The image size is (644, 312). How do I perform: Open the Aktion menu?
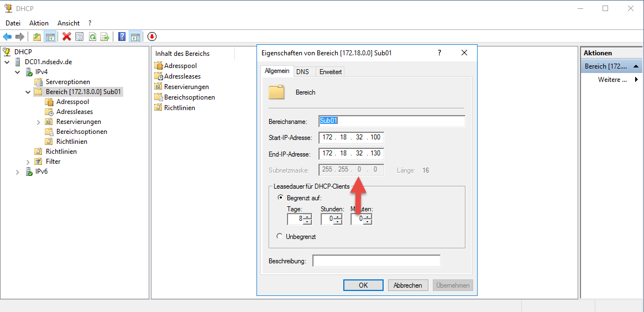[39, 23]
